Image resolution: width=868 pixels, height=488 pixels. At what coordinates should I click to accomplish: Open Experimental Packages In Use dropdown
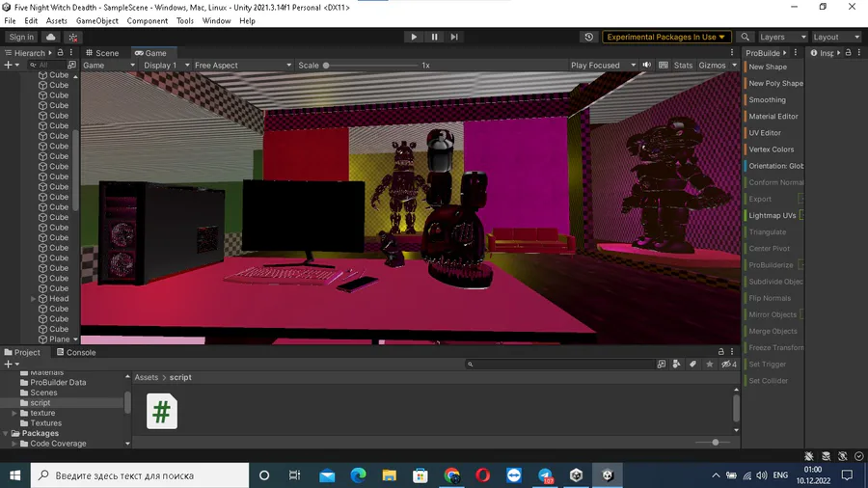tap(665, 37)
